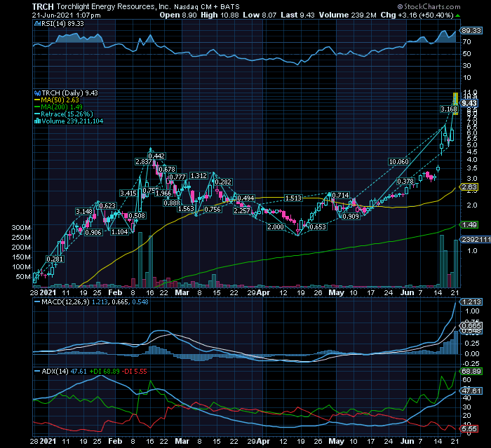This screenshot has height=448, width=491.
Task: Click the red 5.55 tag on the ADX right axis
Action: [x=469, y=428]
